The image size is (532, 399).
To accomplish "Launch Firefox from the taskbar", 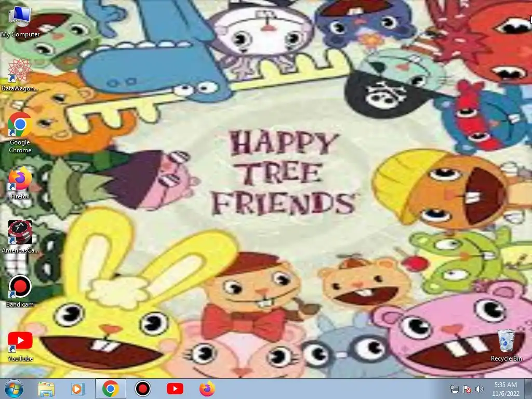I will pos(207,389).
